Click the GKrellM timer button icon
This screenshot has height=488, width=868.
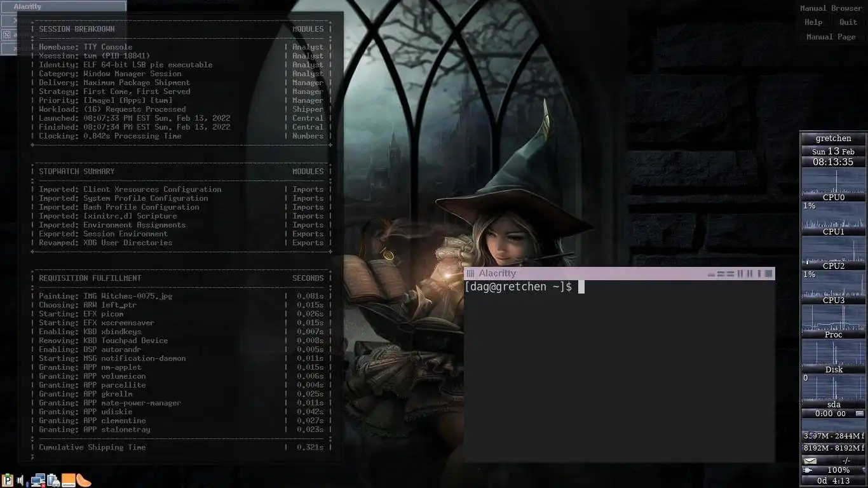tap(860, 414)
